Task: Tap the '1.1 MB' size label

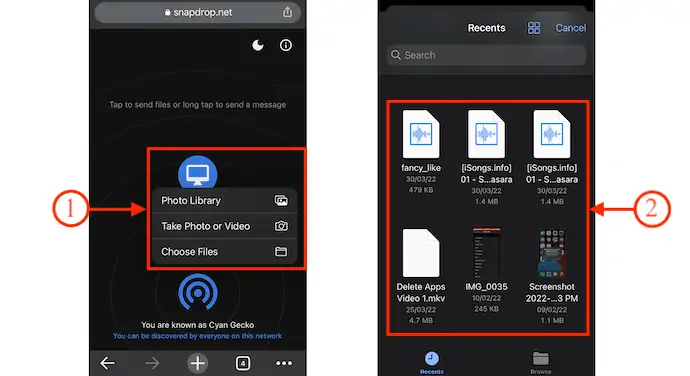Action: [552, 321]
